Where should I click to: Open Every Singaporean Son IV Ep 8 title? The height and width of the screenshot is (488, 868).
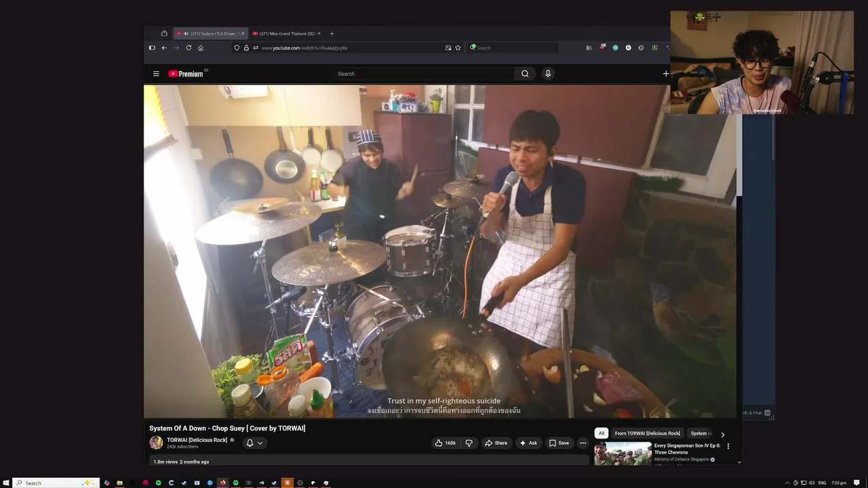coord(687,449)
